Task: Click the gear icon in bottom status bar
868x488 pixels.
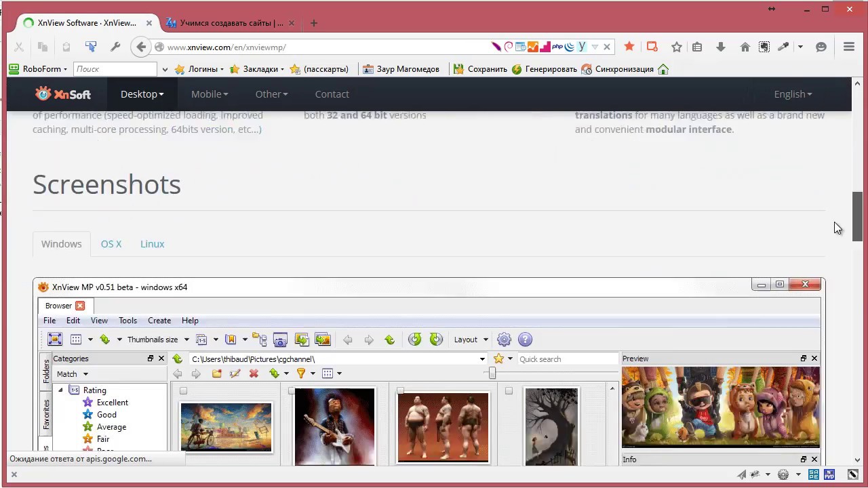Action: click(783, 474)
